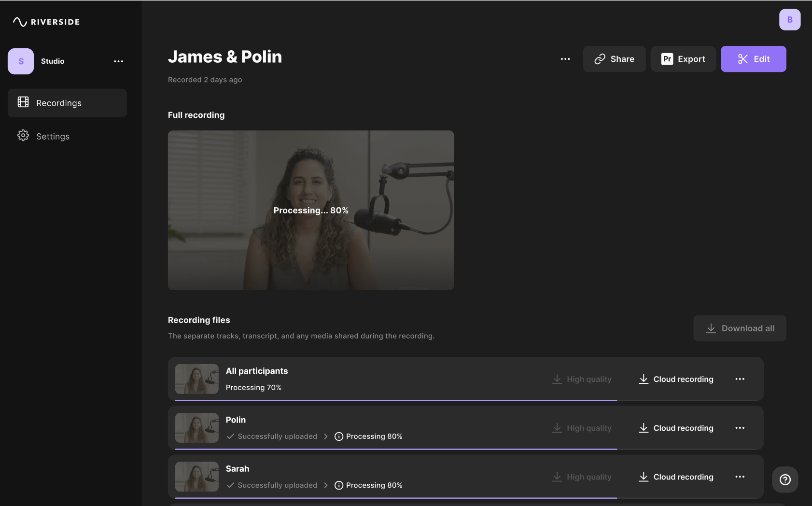Open the Studio avatar tile
Viewport: 812px width, 506px height.
coord(21,61)
